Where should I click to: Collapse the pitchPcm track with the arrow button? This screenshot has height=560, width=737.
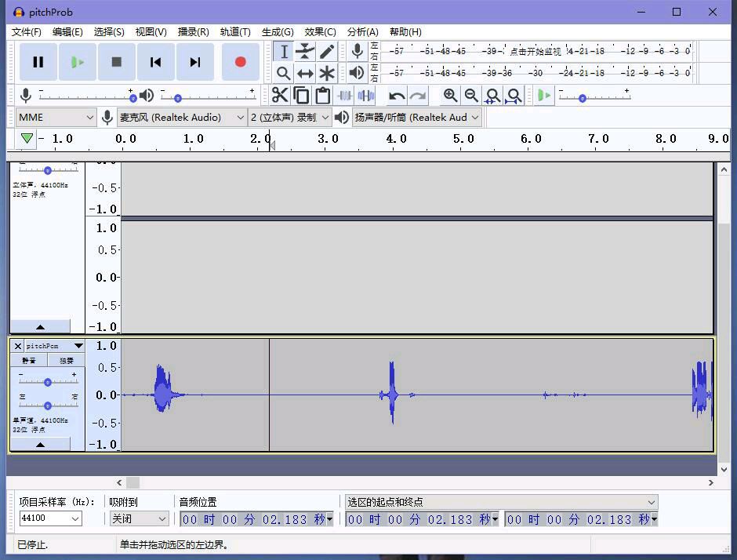[40, 444]
